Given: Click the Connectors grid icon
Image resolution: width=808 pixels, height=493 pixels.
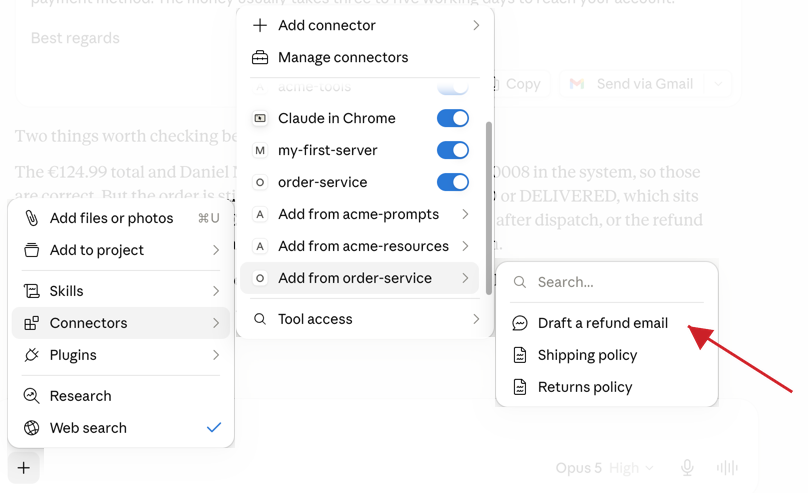Looking at the screenshot, I should pos(31,323).
